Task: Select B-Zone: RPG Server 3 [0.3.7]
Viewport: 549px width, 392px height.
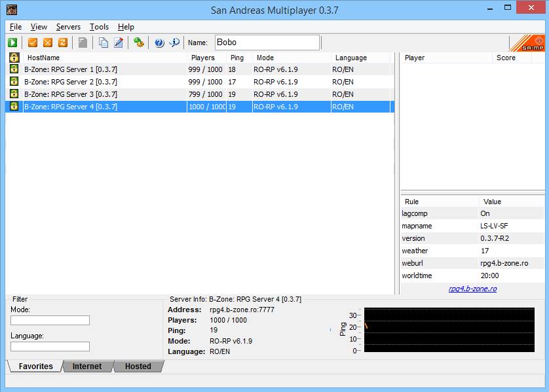Action: pyautogui.click(x=200, y=94)
